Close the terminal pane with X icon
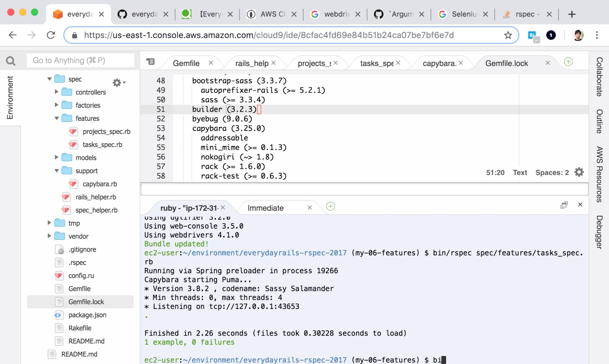The height and width of the screenshot is (364, 609). pos(580,205)
